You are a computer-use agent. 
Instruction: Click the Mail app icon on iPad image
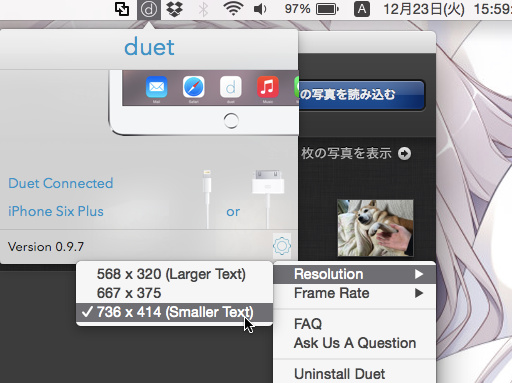click(x=156, y=87)
